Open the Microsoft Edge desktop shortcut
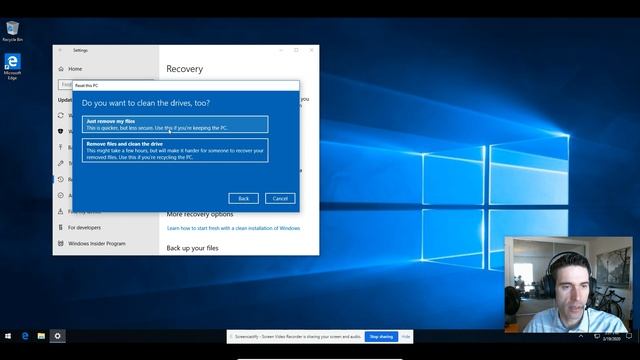 [12, 67]
